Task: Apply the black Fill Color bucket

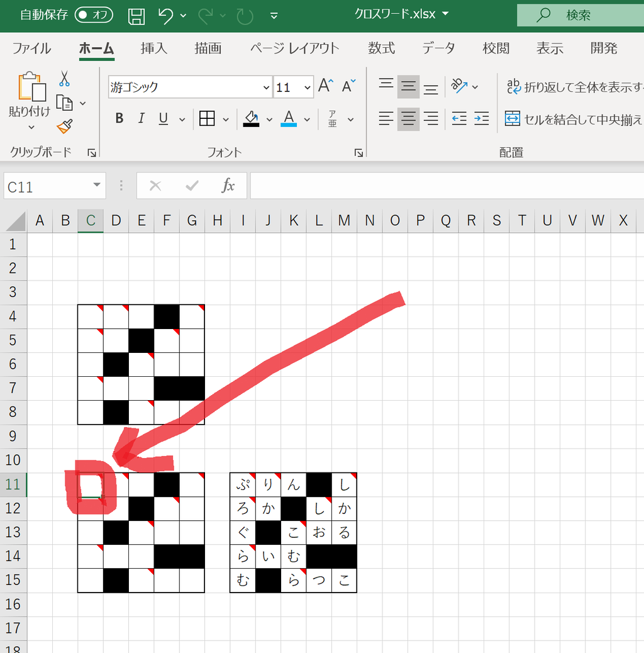Action: click(251, 119)
